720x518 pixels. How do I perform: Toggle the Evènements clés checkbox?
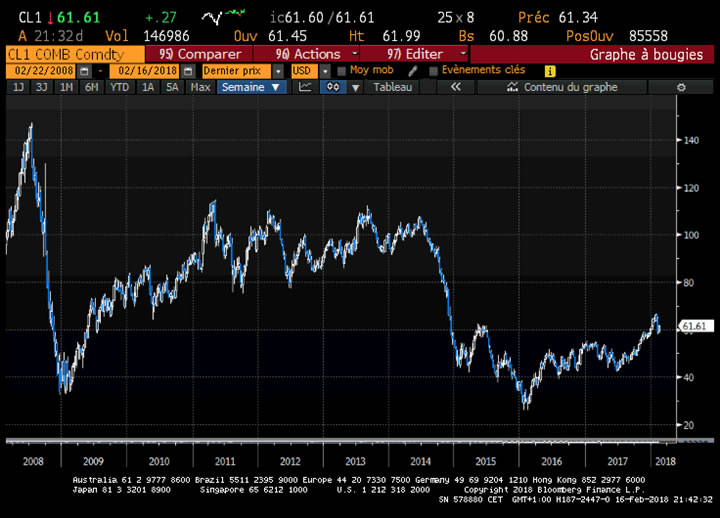click(433, 71)
